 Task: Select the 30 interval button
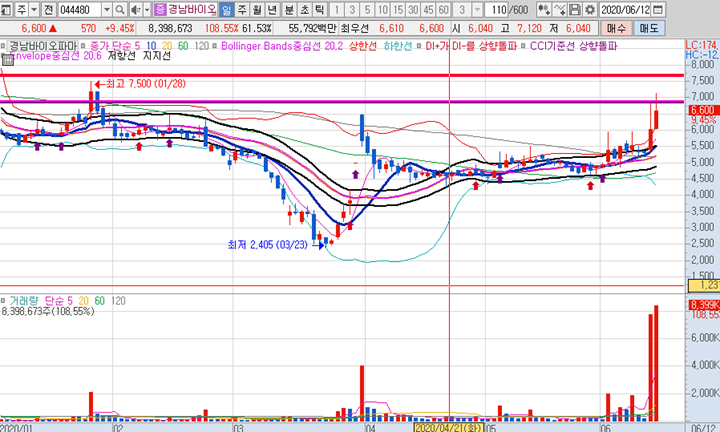413,9
